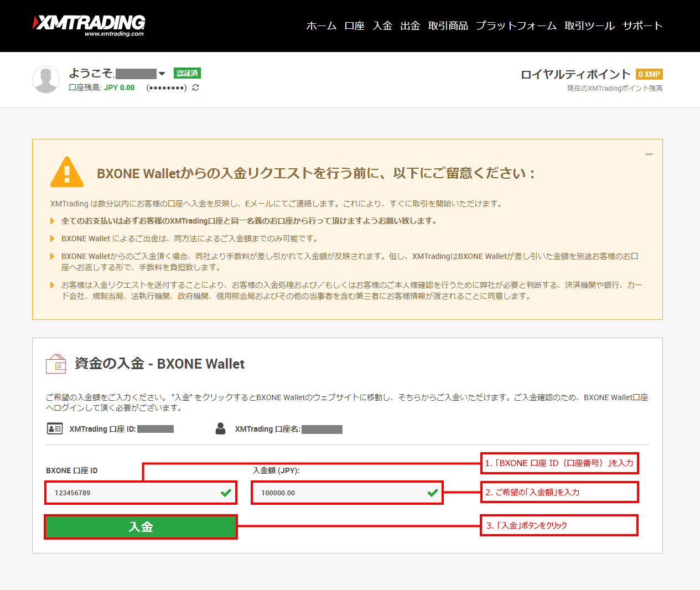The width and height of the screenshot is (700, 590).
Task: Open the 出金 menu
Action: tap(410, 26)
